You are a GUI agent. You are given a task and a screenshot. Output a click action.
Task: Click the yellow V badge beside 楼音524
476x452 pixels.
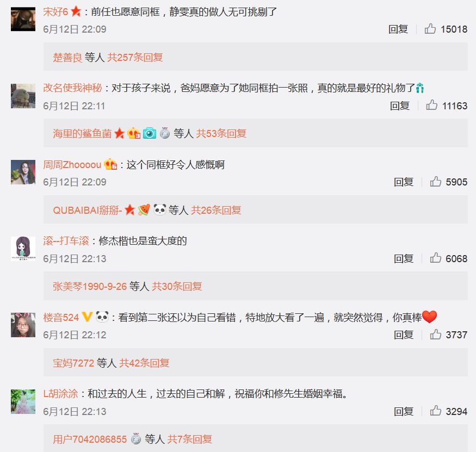click(87, 317)
